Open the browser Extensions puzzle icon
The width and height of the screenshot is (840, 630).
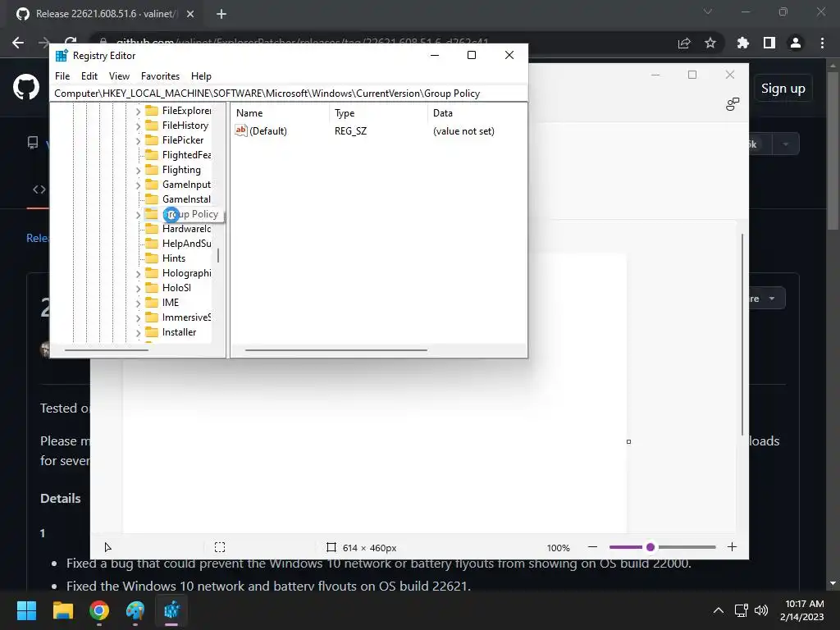pyautogui.click(x=742, y=43)
